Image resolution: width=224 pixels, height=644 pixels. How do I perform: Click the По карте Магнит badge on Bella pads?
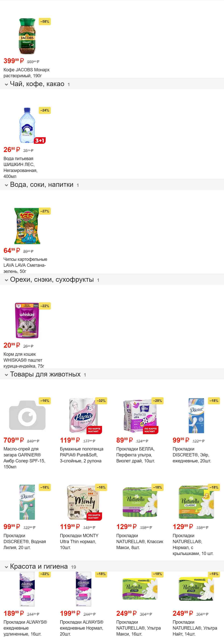(150, 430)
